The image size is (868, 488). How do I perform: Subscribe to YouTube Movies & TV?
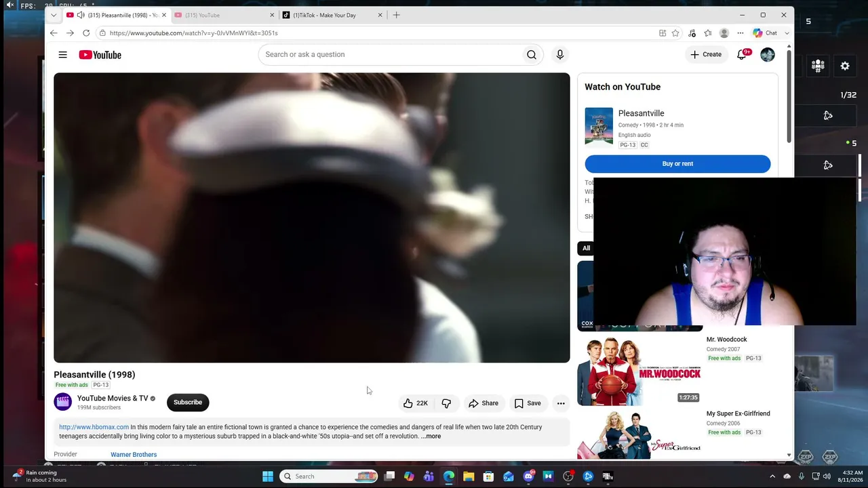coord(188,403)
